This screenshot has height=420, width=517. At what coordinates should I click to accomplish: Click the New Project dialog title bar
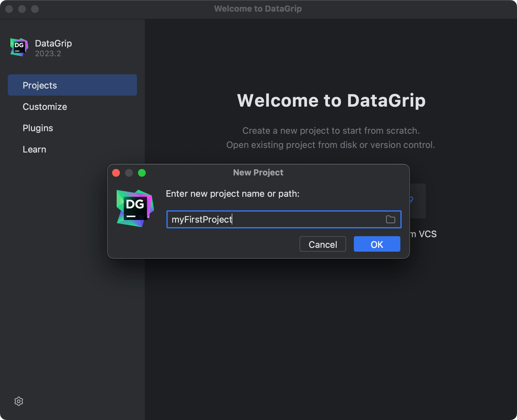[x=258, y=173]
